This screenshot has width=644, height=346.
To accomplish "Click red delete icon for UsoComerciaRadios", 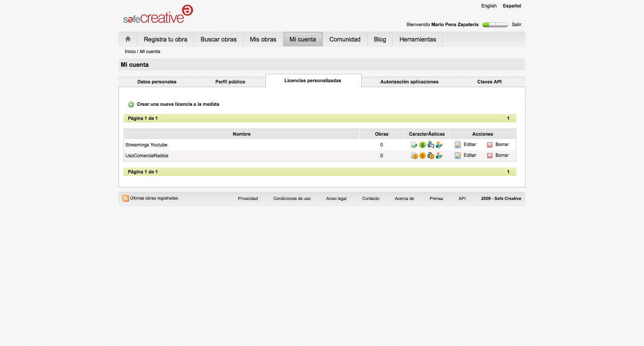I will point(490,156).
